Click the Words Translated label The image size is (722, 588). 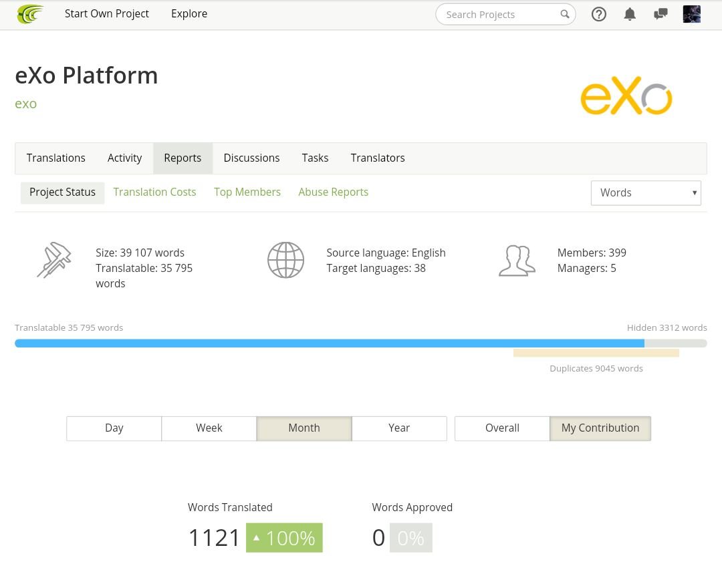click(x=230, y=507)
